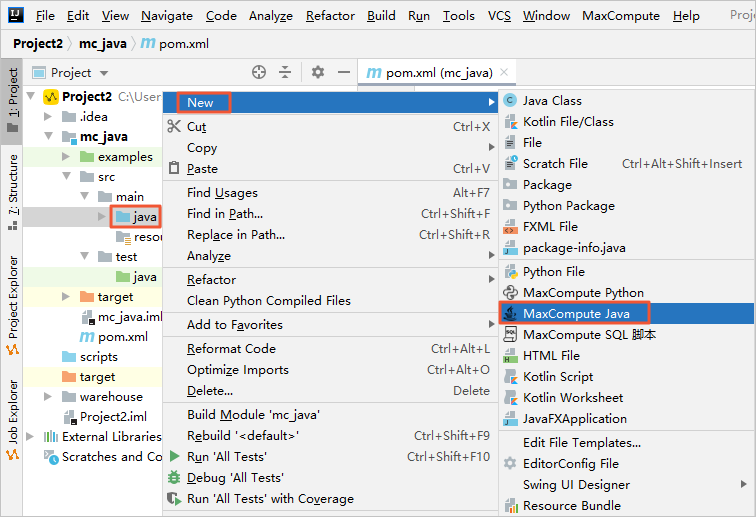Click the IntelliJ IDEA logo icon
The width and height of the screenshot is (756, 517).
click(x=16, y=14)
